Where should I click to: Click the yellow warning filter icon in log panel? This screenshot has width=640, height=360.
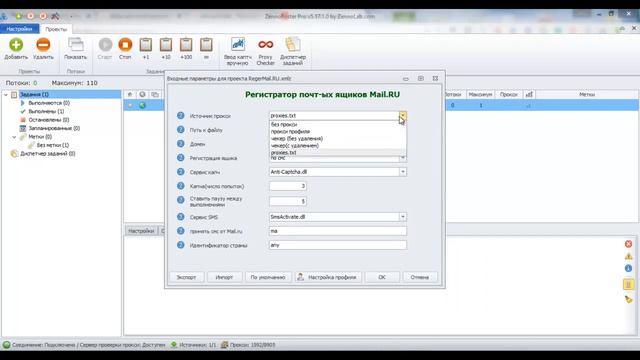pyautogui.click(x=629, y=256)
